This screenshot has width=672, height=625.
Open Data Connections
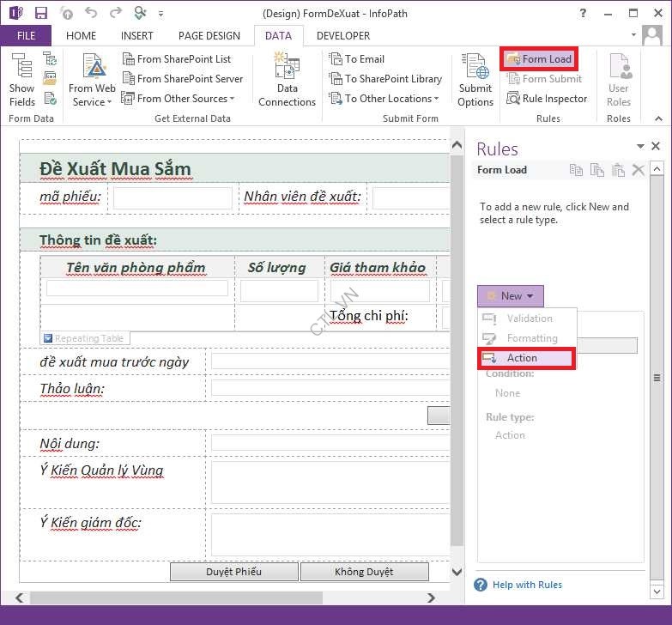point(287,80)
